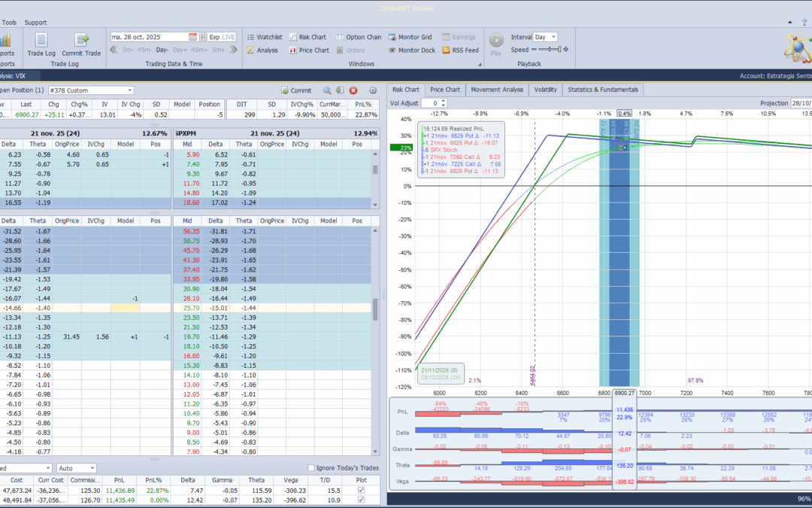Viewport: 812px width, 508px height.
Task: Adjust the playback Speed slider
Action: pyautogui.click(x=549, y=50)
